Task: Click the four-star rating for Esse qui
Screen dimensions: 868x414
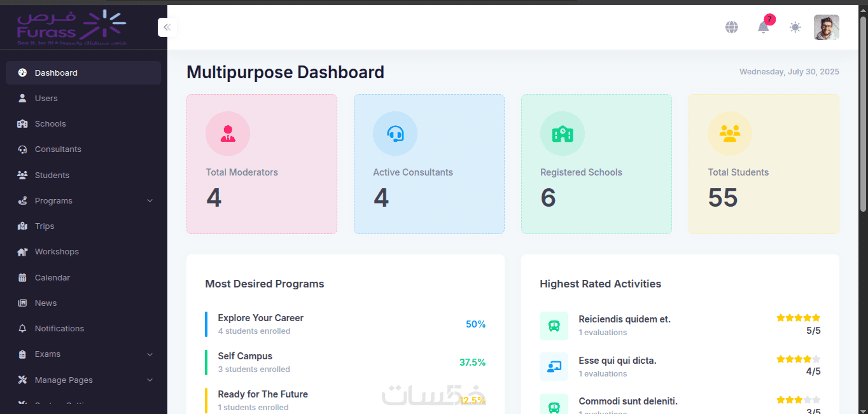Action: coord(799,359)
